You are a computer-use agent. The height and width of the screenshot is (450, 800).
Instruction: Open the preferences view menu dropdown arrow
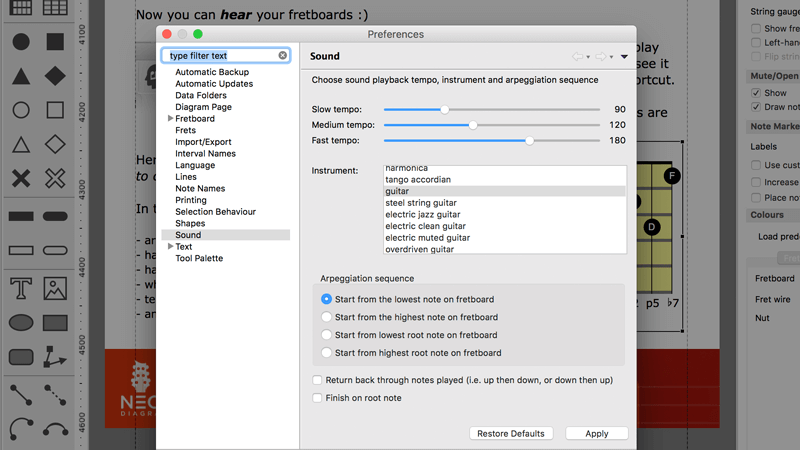click(x=624, y=57)
